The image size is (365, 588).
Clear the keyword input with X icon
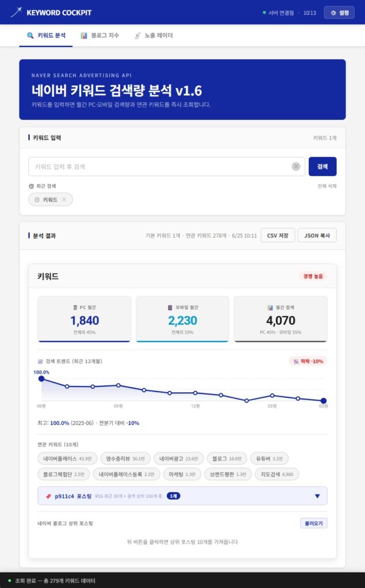pos(296,167)
